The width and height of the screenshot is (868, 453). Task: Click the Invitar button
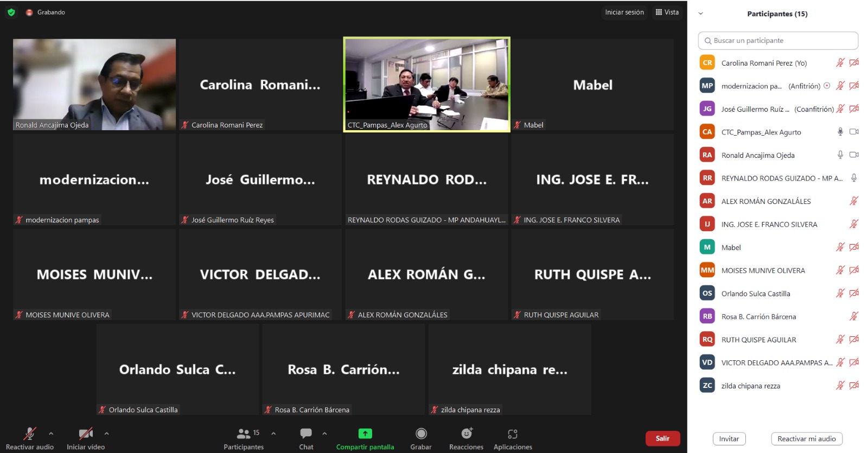[x=729, y=438]
